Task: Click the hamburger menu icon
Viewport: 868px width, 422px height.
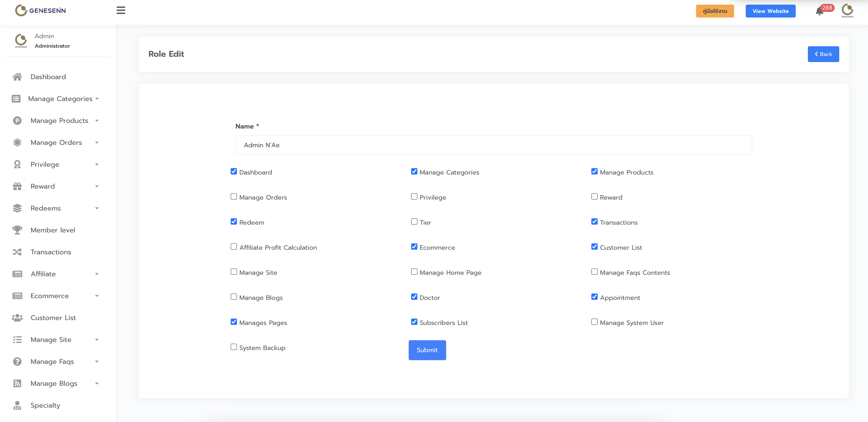Action: pos(121,10)
